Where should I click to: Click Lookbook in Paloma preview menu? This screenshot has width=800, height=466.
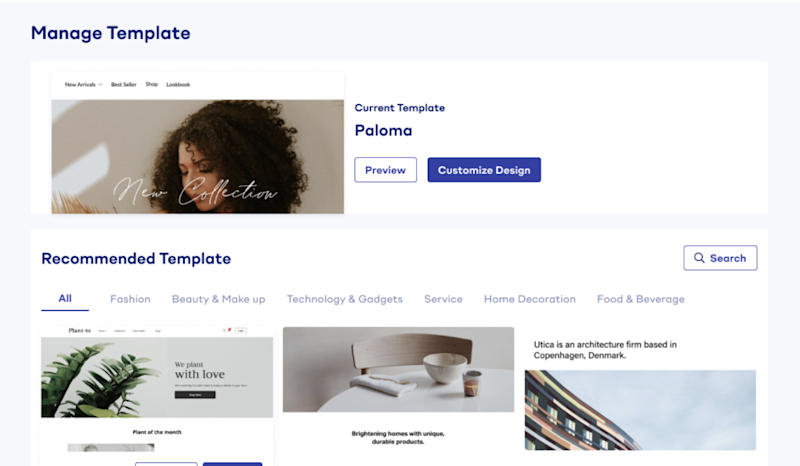[178, 85]
